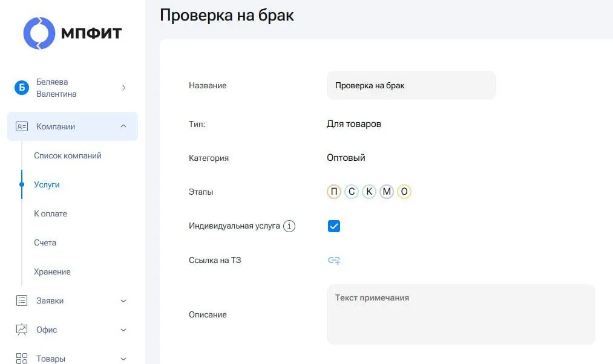Click the Тип: label
Image resolution: width=613 pixels, height=364 pixels.
197,124
